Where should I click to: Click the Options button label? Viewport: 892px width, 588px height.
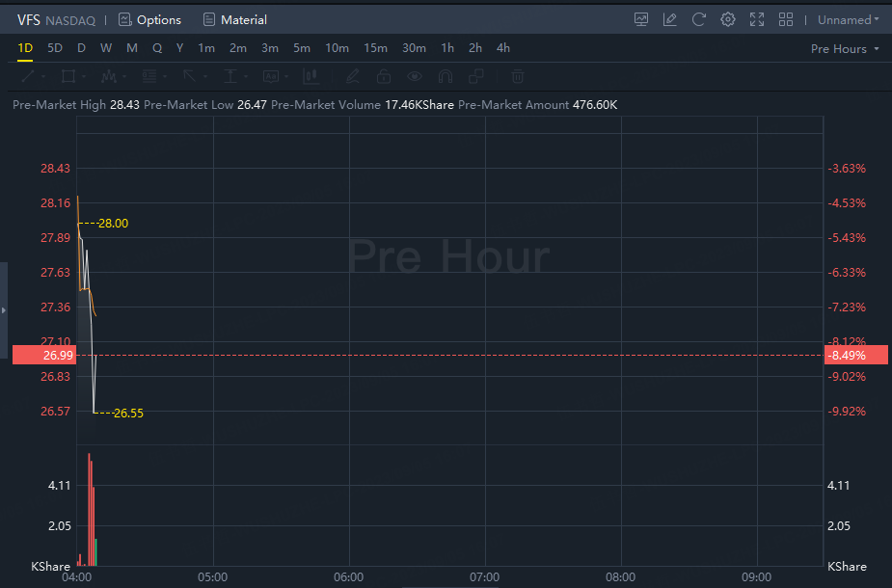159,20
